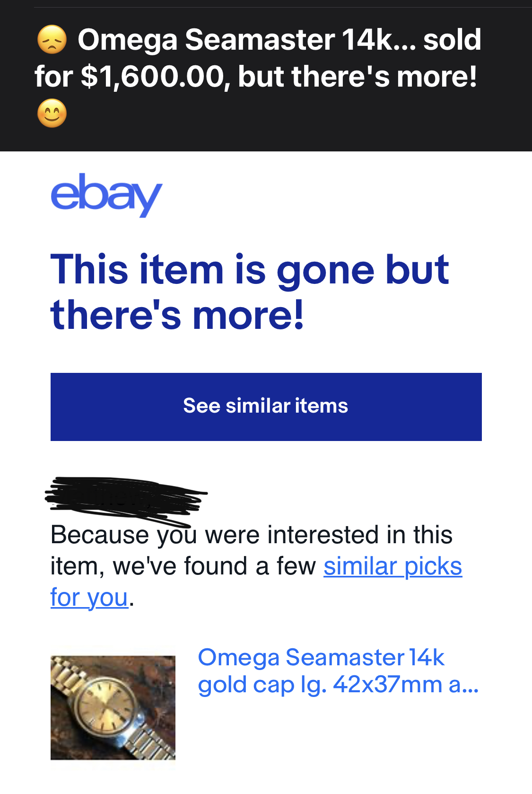The image size is (532, 794).
Task: Click "item, we've found a few" text
Action: click(183, 566)
